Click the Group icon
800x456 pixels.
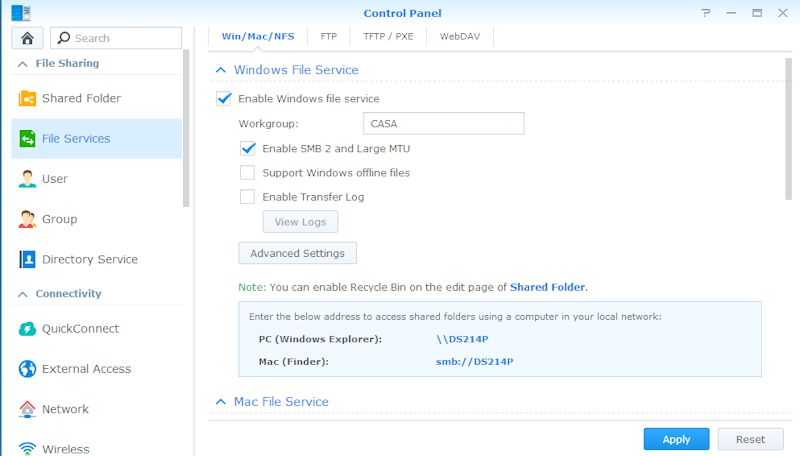pos(27,219)
